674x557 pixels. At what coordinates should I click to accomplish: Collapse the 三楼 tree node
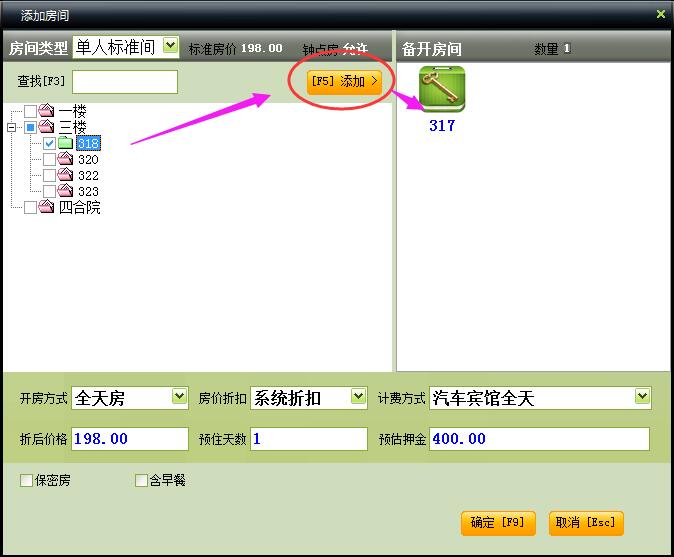(x=12, y=127)
